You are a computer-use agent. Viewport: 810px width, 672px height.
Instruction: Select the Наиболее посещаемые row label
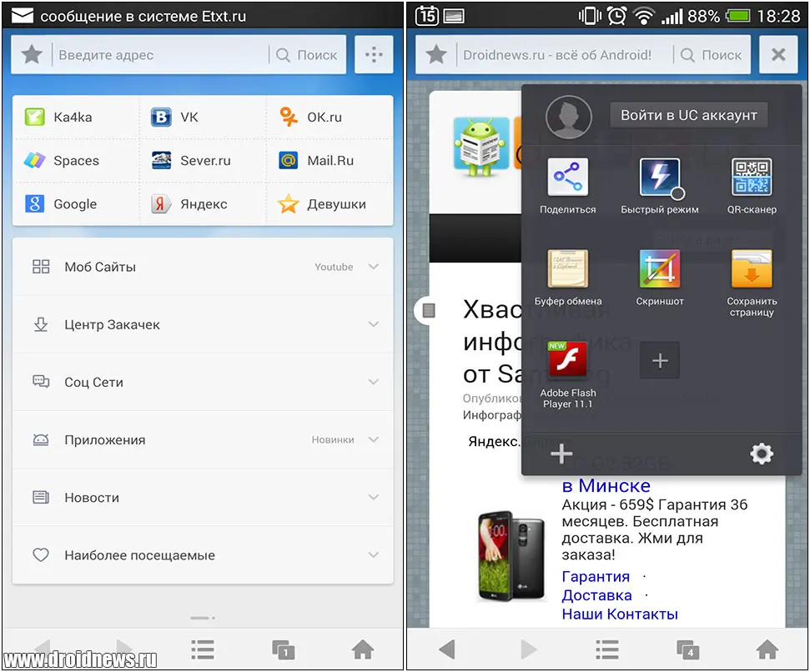pos(139,555)
